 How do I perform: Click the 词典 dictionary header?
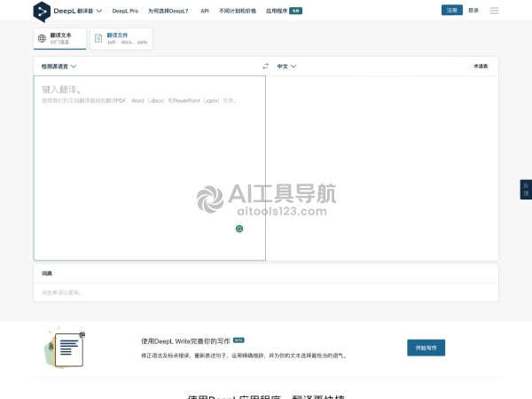47,273
